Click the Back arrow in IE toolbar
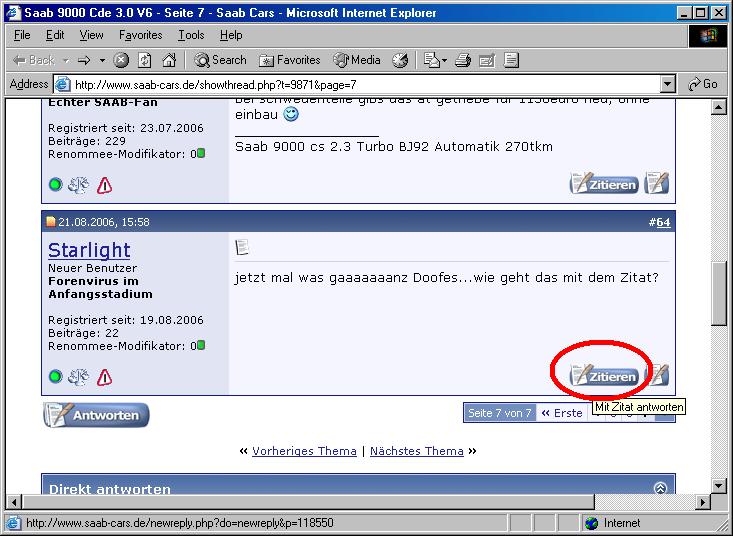This screenshot has width=733, height=536. click(x=34, y=60)
